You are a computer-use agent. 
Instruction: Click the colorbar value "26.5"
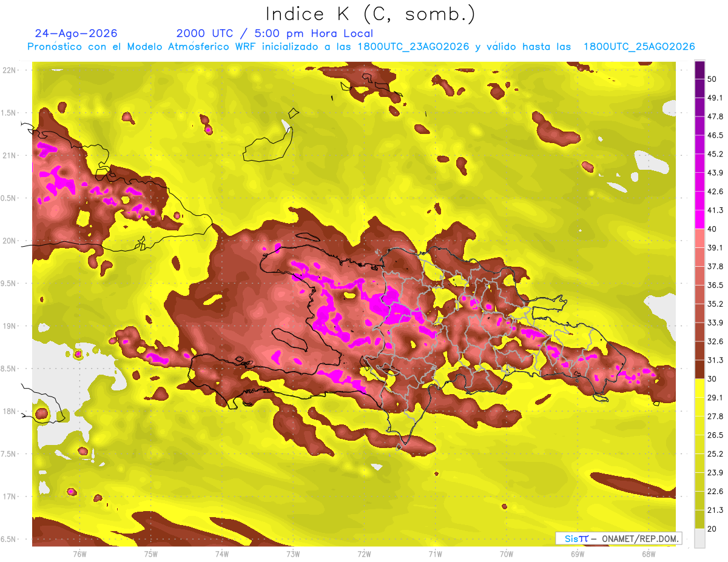(715, 435)
